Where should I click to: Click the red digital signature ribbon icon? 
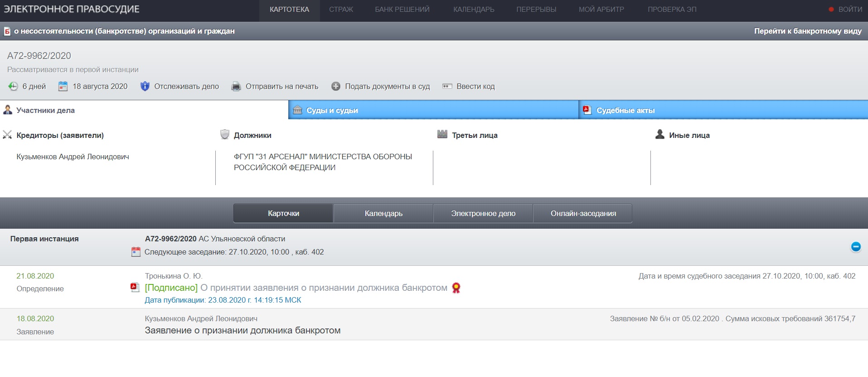click(456, 288)
